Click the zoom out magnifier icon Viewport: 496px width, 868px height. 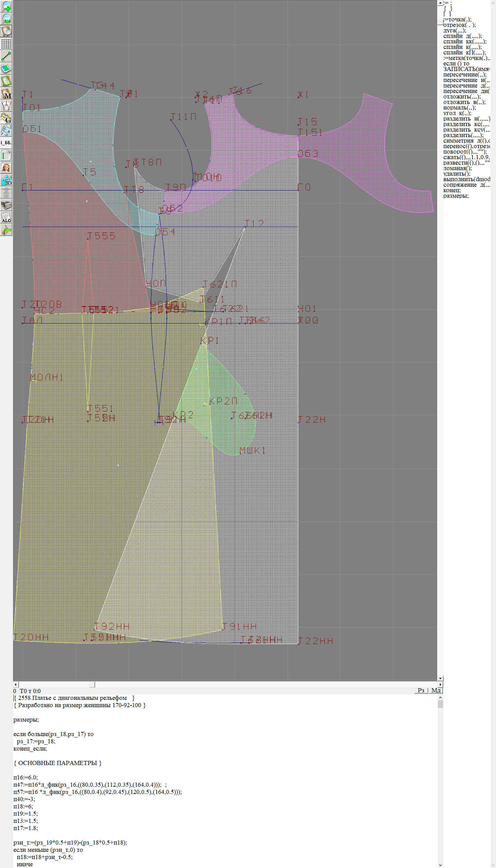[6, 19]
